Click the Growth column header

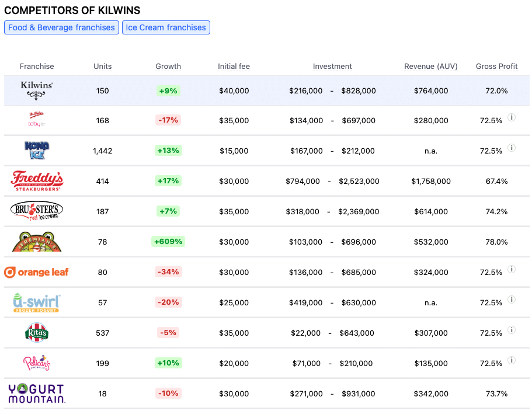tap(168, 66)
